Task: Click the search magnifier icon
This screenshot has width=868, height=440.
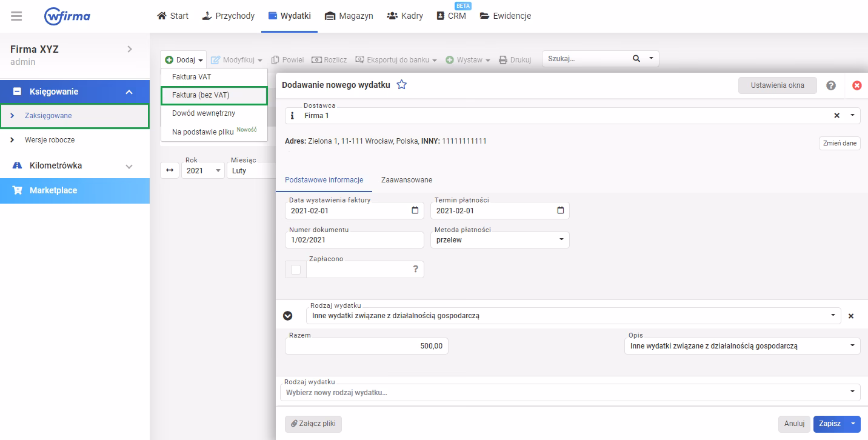Action: [x=636, y=59]
